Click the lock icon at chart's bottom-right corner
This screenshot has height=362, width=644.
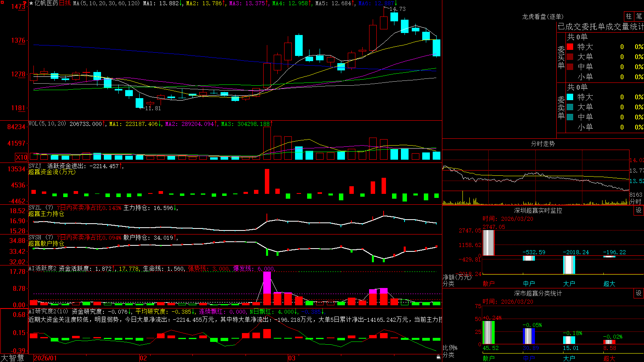click(439, 357)
